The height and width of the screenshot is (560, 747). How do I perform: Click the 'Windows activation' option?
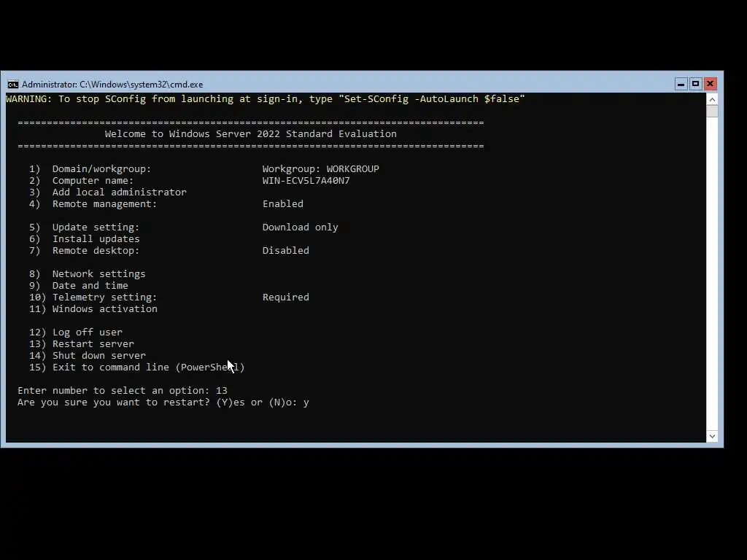(93, 309)
